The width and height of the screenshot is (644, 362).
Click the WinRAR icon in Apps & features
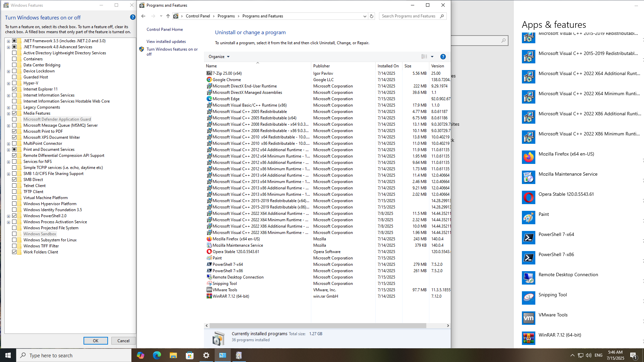529,338
